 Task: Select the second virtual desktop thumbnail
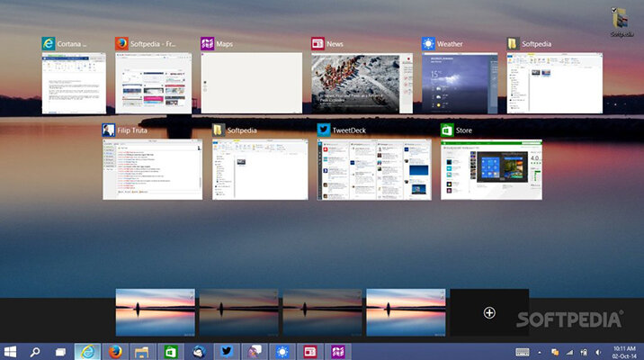point(238,312)
